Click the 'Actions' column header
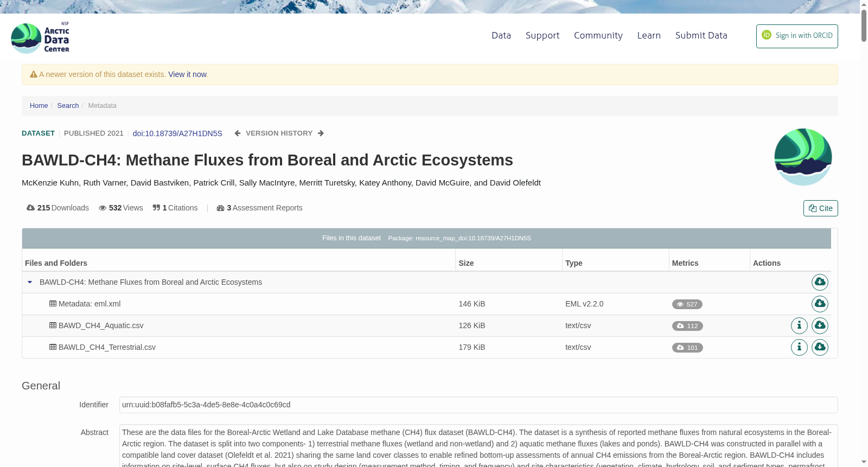868x467 pixels. tap(767, 263)
